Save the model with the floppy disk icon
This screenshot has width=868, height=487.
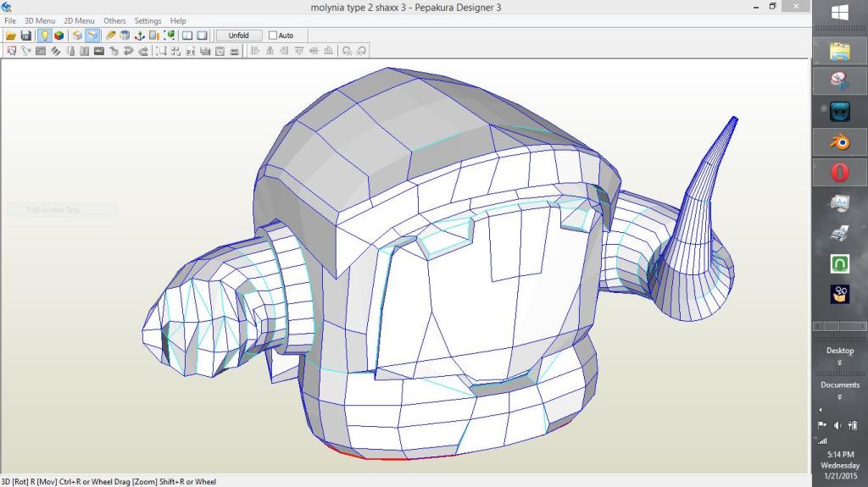click(25, 36)
